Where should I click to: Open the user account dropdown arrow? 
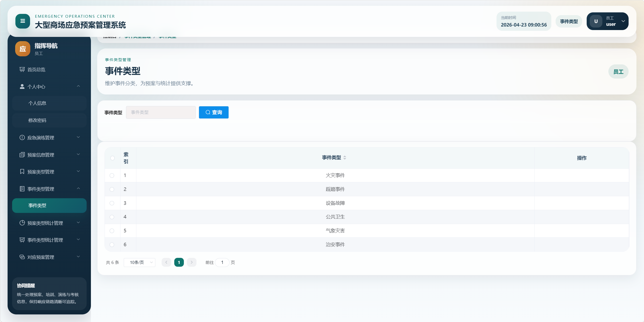point(623,21)
